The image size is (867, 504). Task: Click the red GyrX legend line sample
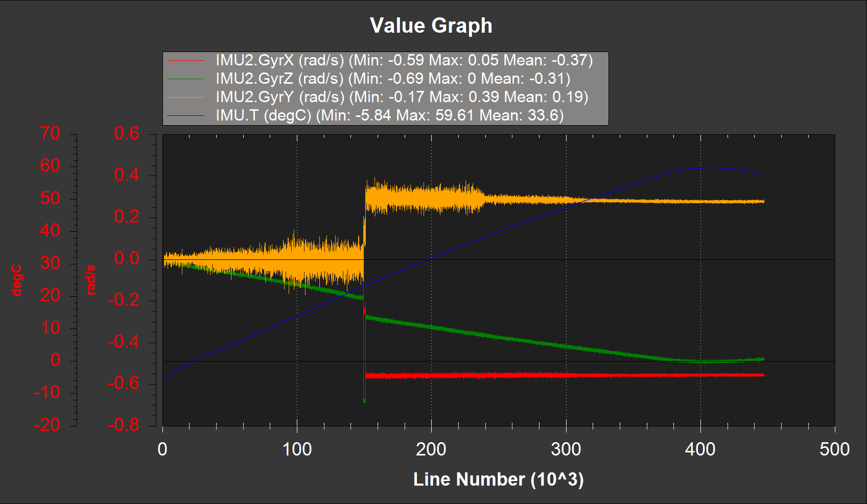[x=185, y=61]
